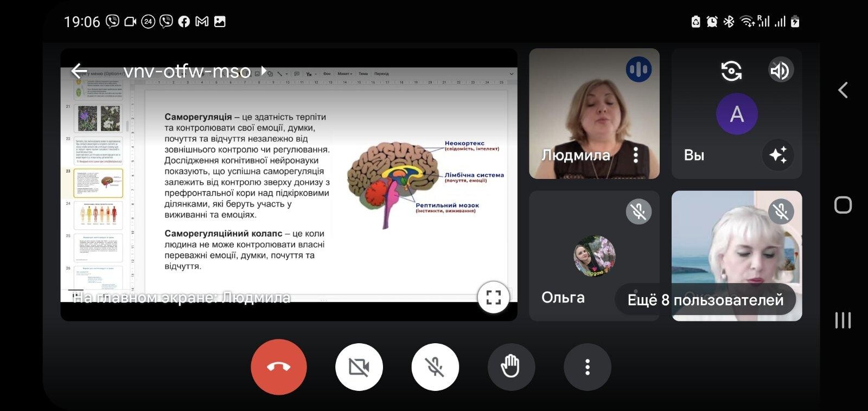Tap the purple A avatar on your tile
Viewport: 868px width, 411px height.
pyautogui.click(x=737, y=114)
